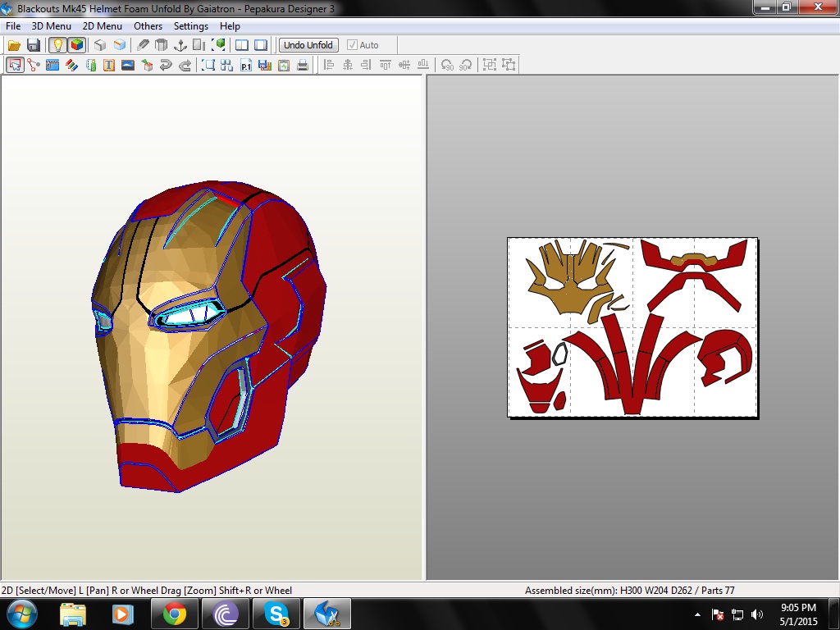
Task: Select the join/disjoin edge node tool
Action: 34,66
